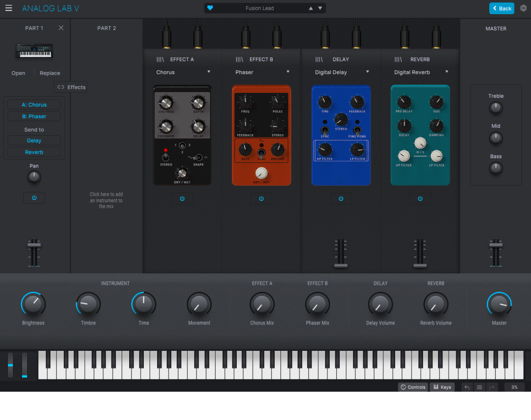
Task: Click the Part 1 volume fader
Action: tap(34, 244)
